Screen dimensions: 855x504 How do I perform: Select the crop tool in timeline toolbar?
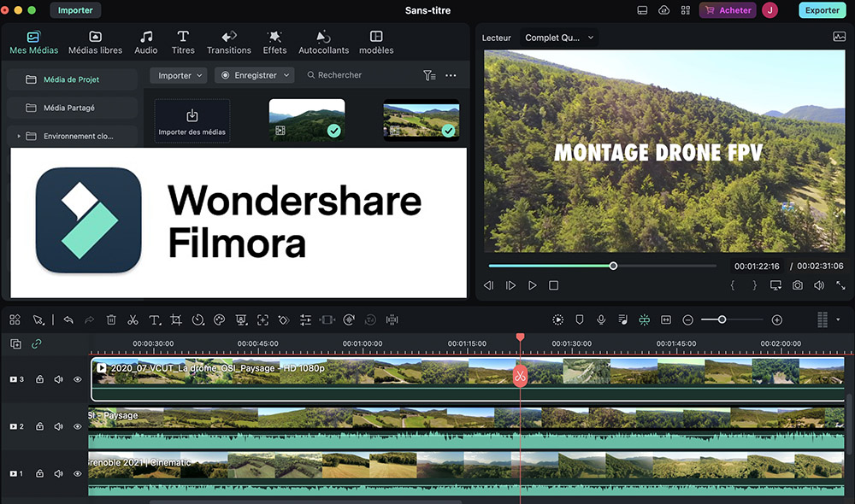(x=176, y=320)
